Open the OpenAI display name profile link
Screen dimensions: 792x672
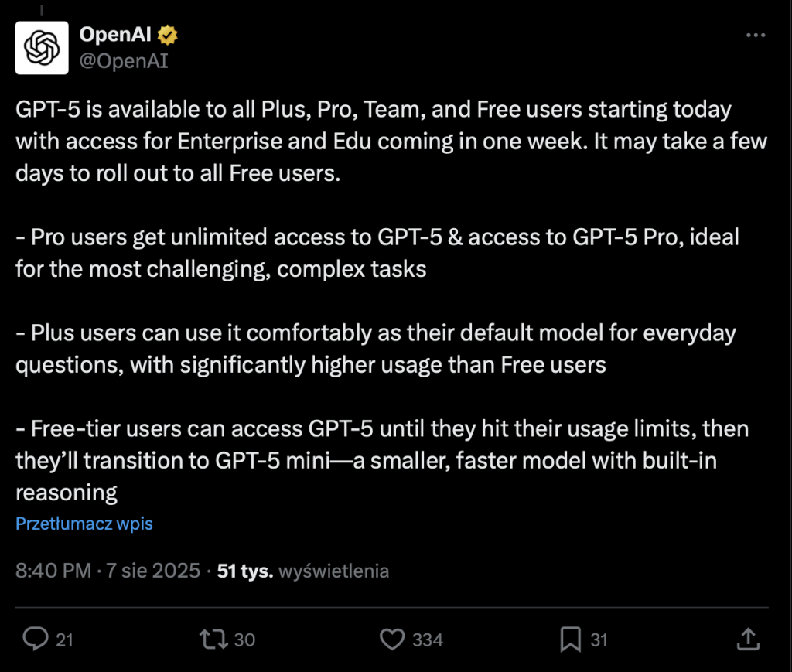(115, 34)
